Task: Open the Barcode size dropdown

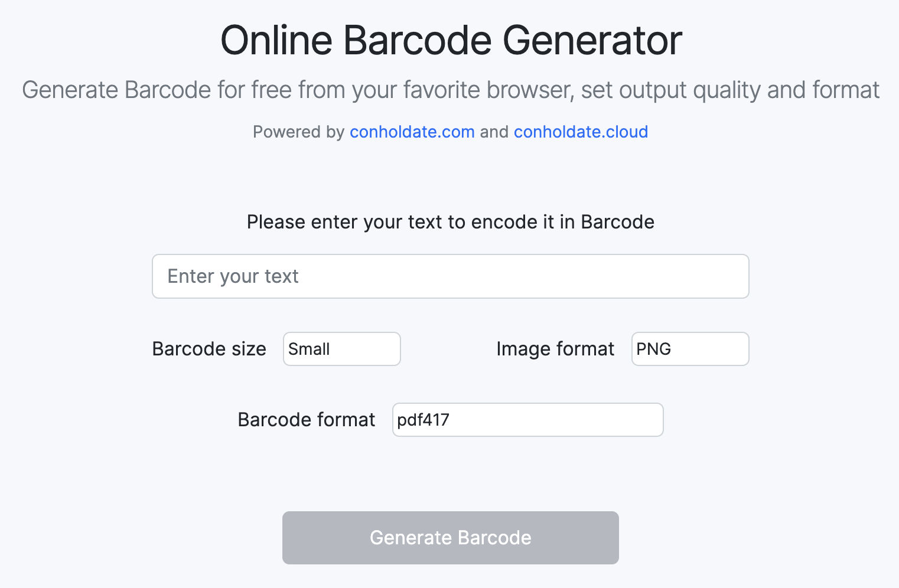Action: [341, 349]
